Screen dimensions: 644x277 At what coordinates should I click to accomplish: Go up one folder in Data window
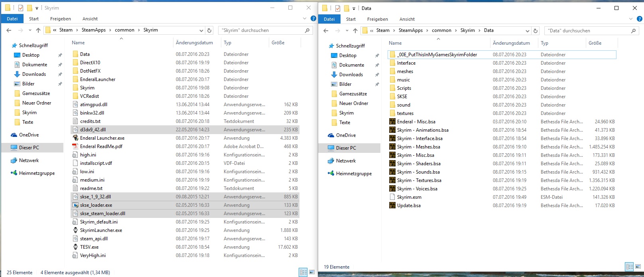(355, 31)
